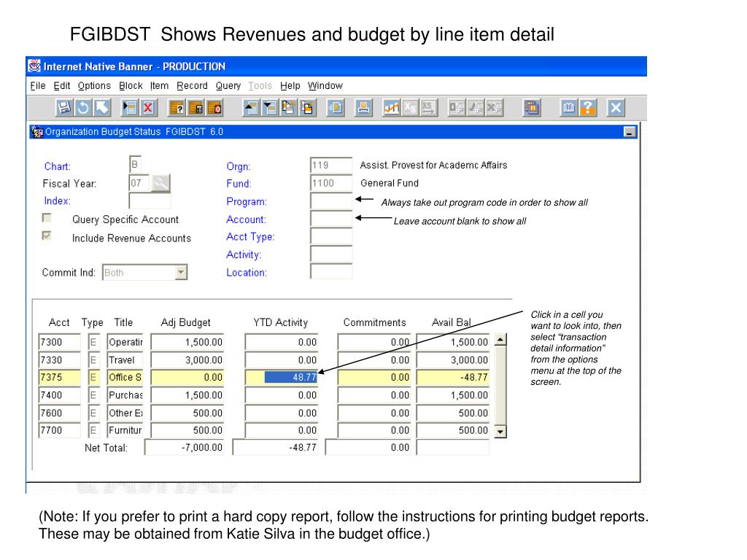Viewport: 747px width, 560px height.
Task: Click the Furnitur title cell
Action: pos(125,430)
